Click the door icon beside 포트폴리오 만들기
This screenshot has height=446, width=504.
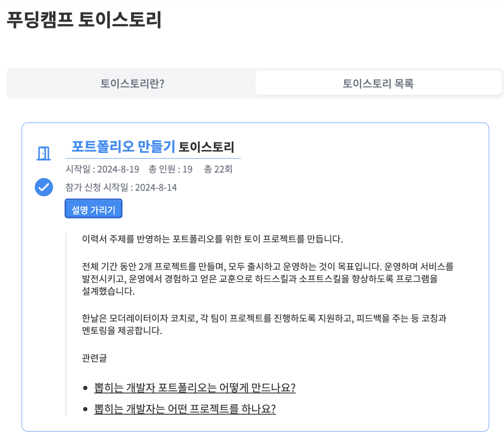(44, 153)
